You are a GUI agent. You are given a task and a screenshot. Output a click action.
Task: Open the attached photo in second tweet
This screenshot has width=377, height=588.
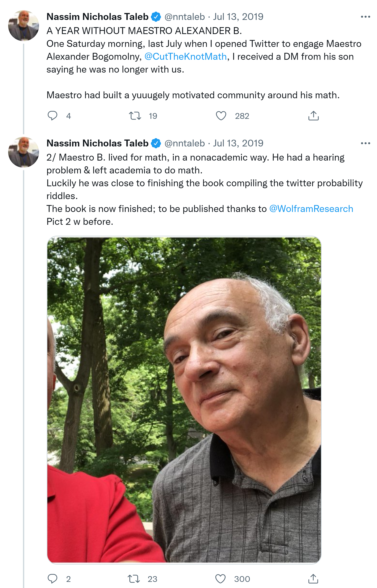coord(184,400)
